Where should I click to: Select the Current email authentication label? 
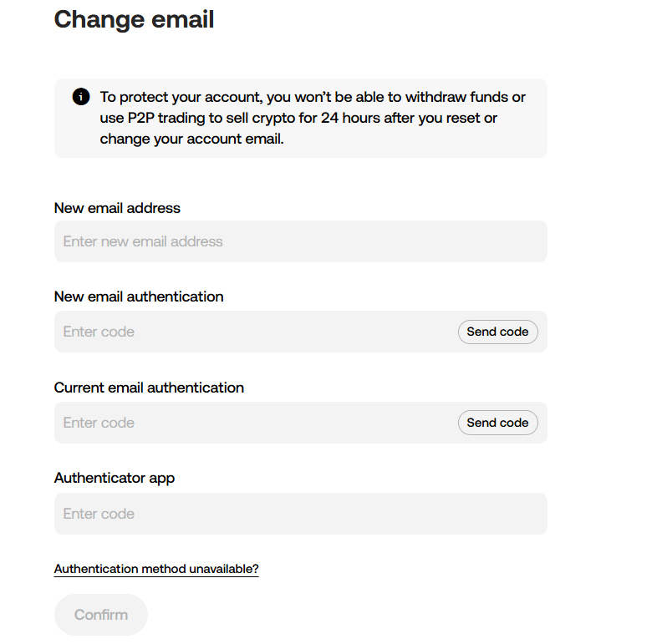tap(149, 388)
